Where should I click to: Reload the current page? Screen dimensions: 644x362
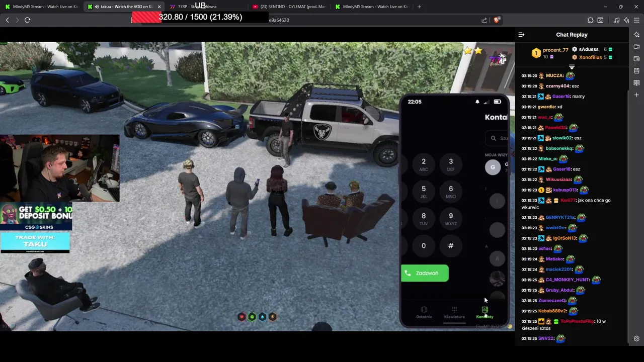click(27, 20)
